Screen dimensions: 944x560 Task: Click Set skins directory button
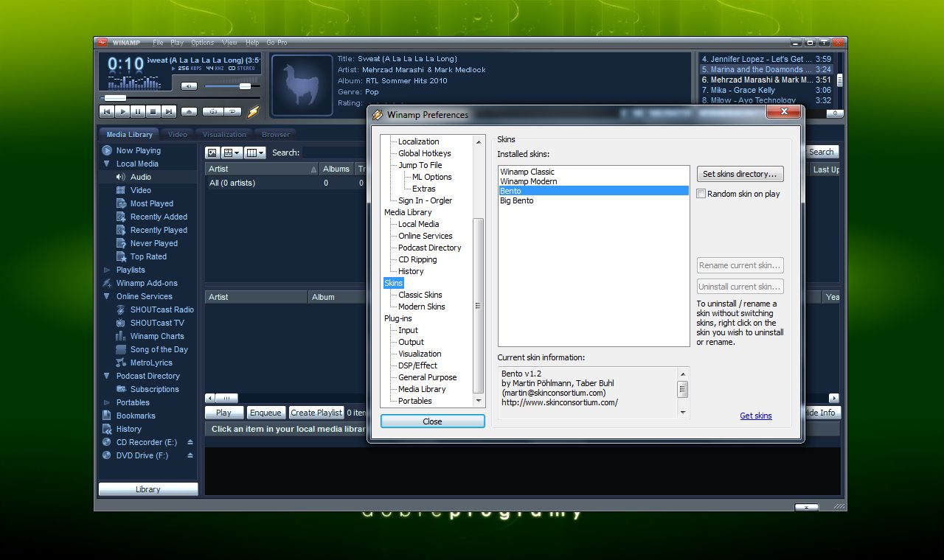(x=740, y=174)
